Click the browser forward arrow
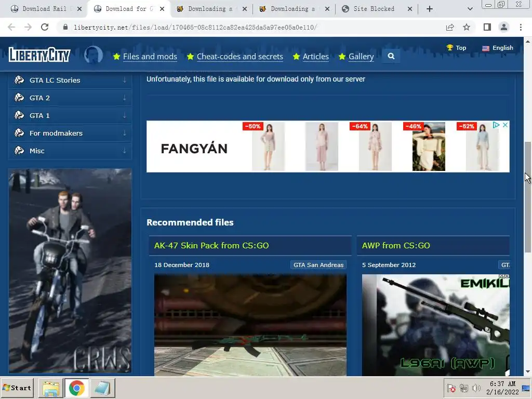 pos(28,27)
